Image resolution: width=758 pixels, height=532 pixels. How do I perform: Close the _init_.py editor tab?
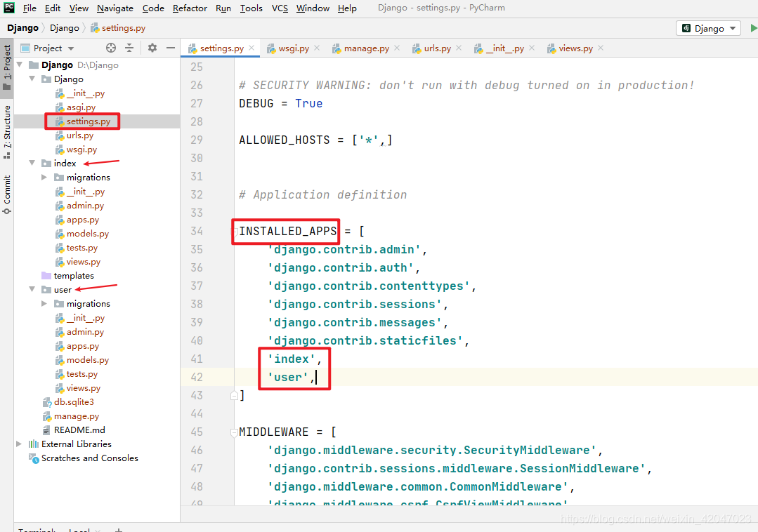click(532, 48)
